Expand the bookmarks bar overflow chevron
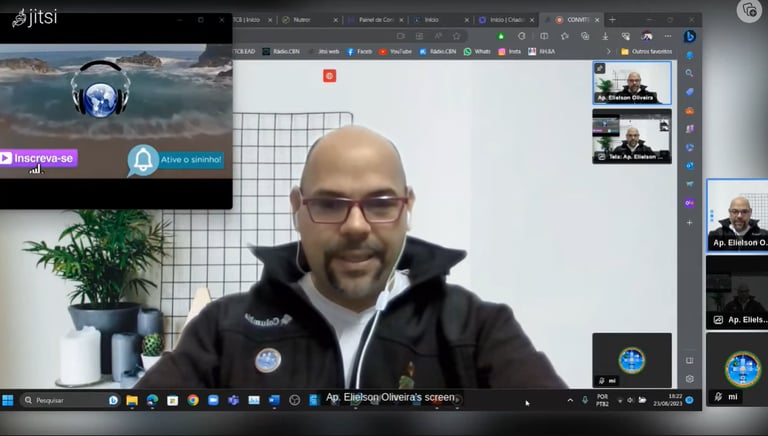This screenshot has width=768, height=436. tap(608, 51)
